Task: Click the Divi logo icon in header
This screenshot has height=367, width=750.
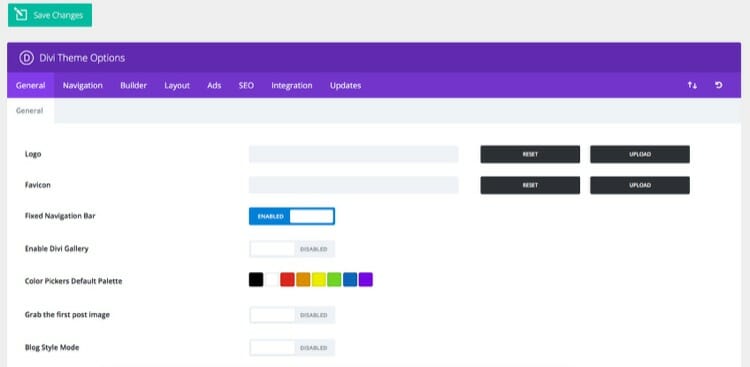Action: point(26,58)
